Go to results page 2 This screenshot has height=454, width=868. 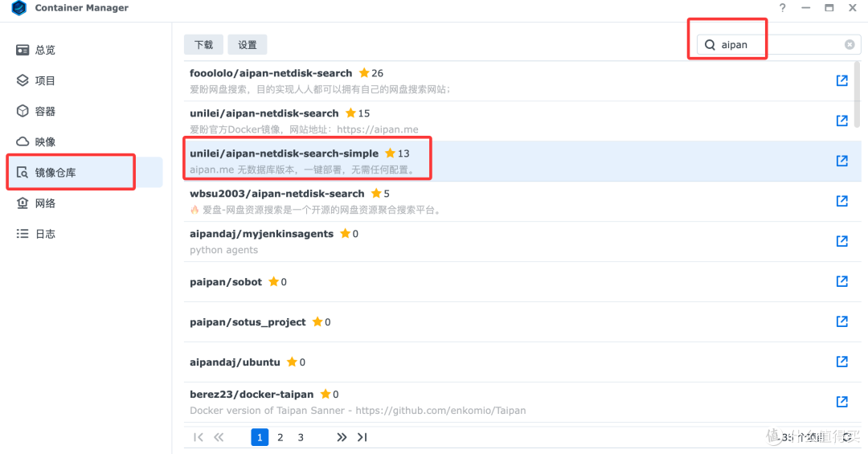(280, 437)
